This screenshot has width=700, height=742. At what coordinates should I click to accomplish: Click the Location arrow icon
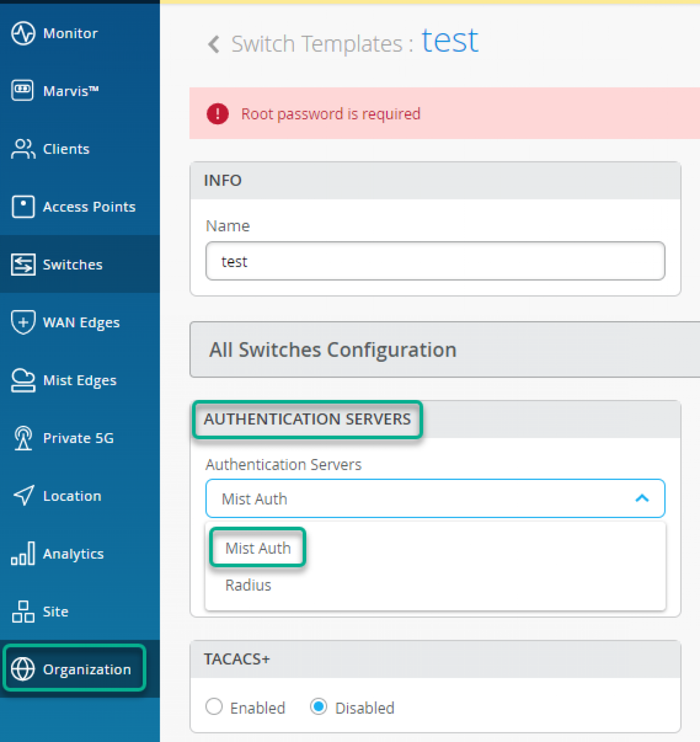(24, 495)
